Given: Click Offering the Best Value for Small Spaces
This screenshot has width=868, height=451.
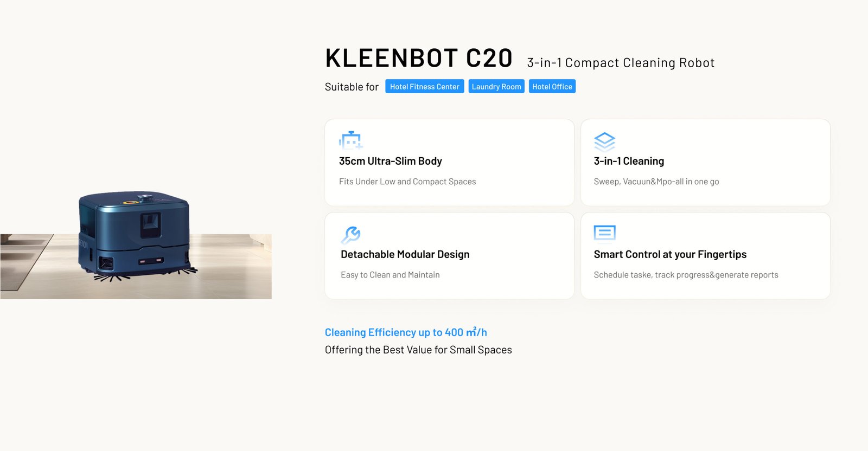Looking at the screenshot, I should tap(418, 350).
